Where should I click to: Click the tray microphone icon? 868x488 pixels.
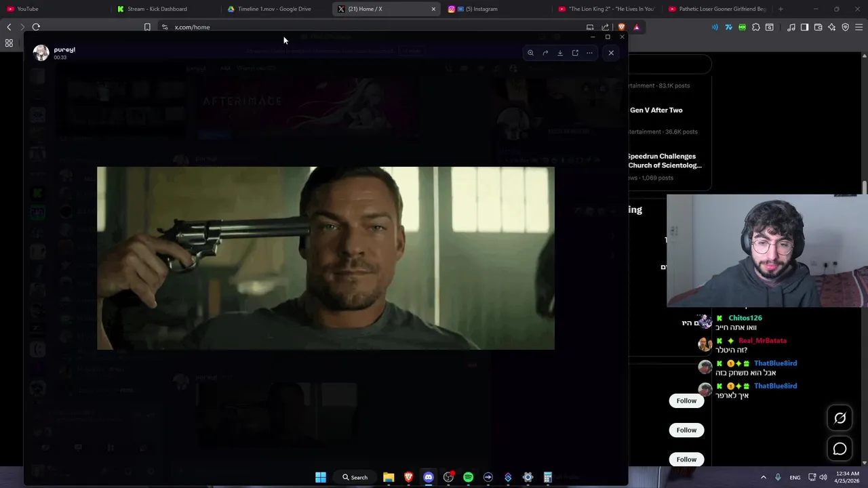click(778, 477)
